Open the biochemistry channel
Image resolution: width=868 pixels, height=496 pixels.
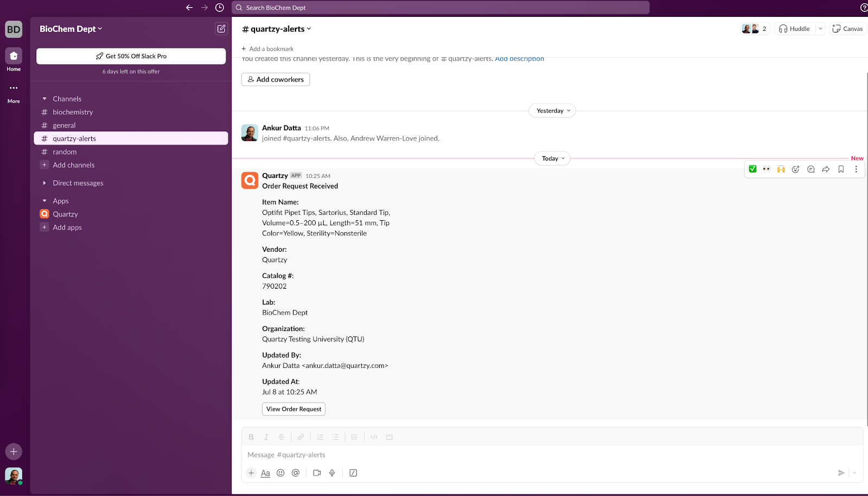[x=131, y=112]
